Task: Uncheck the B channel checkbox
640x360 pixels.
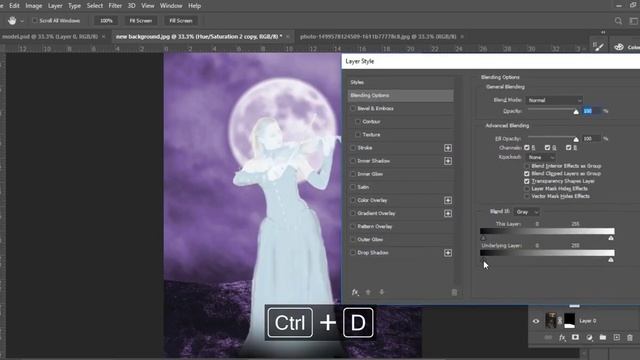Action: pos(569,148)
